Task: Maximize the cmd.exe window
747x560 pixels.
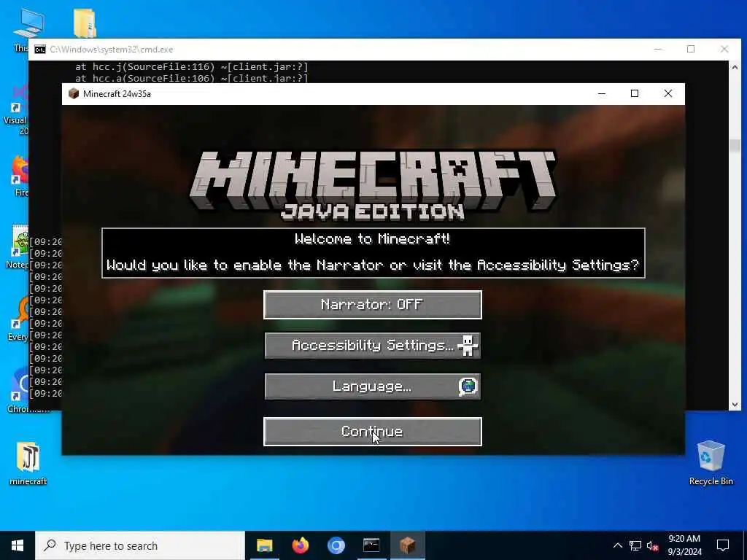Action: [691, 49]
